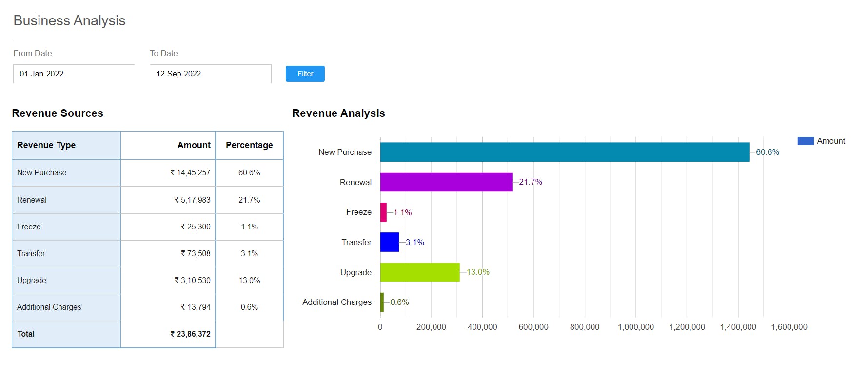This screenshot has height=378, width=868.
Task: Open the From Date field
Action: tap(74, 74)
